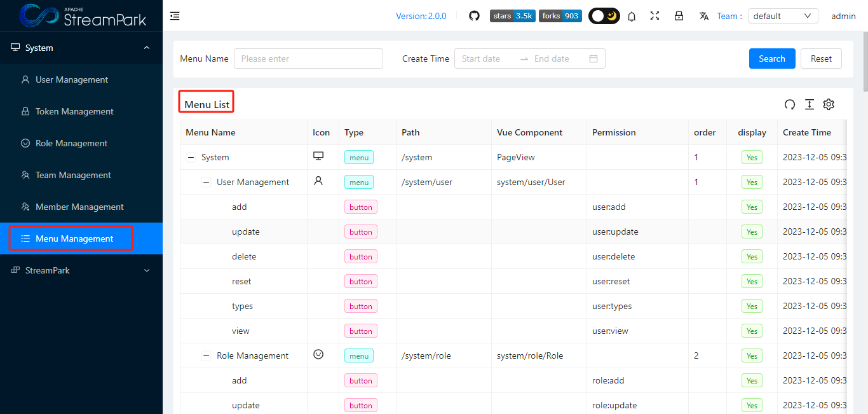Reload the menu list table
This screenshot has width=868, height=414.
(790, 104)
